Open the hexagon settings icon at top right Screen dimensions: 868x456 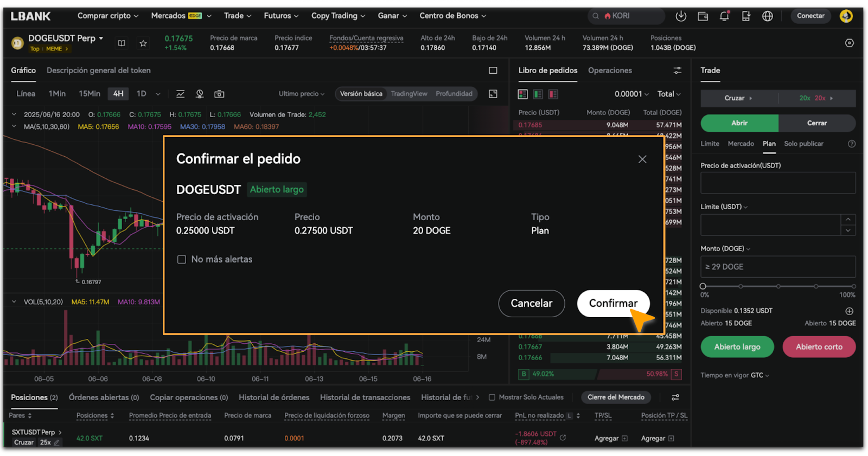pos(850,43)
